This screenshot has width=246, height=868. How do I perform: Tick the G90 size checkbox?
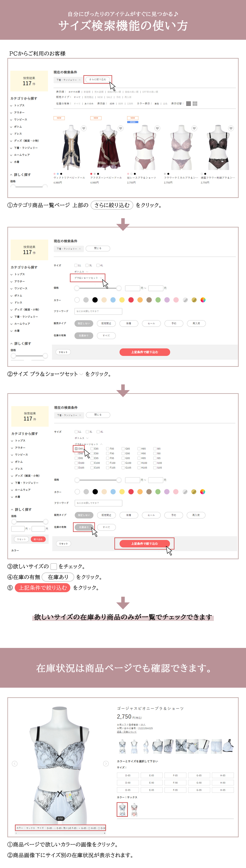[123, 453]
